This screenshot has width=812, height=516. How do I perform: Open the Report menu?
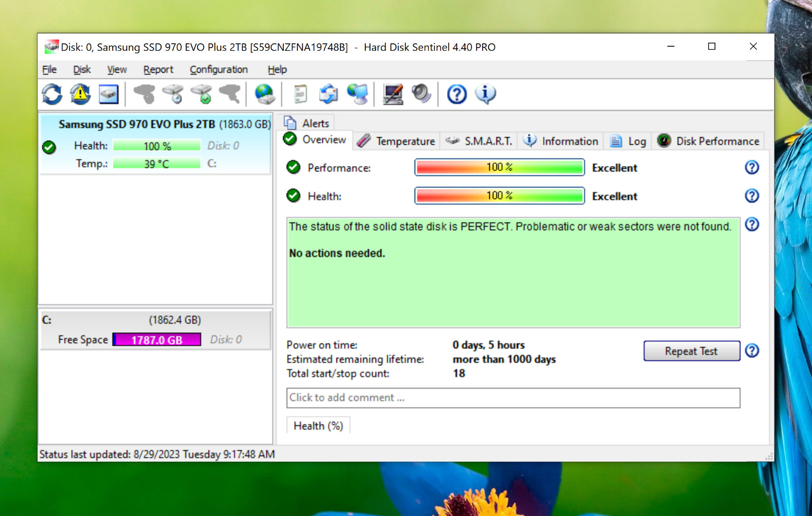(x=158, y=70)
